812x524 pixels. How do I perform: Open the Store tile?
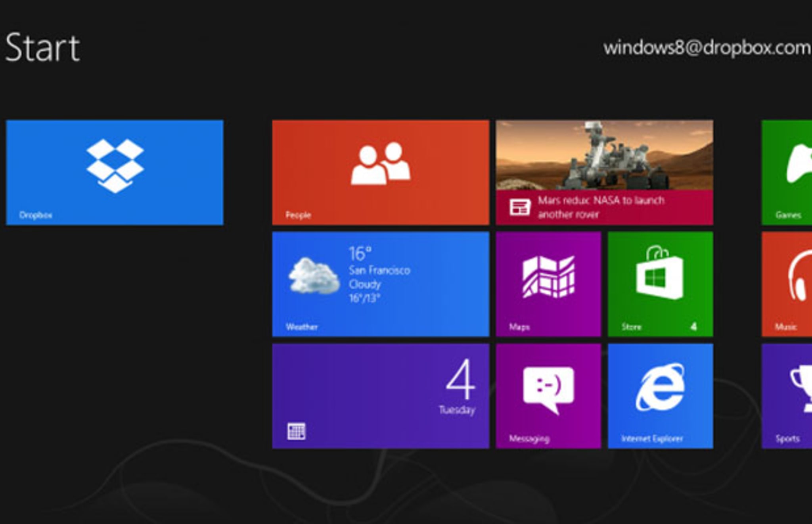[660, 284]
